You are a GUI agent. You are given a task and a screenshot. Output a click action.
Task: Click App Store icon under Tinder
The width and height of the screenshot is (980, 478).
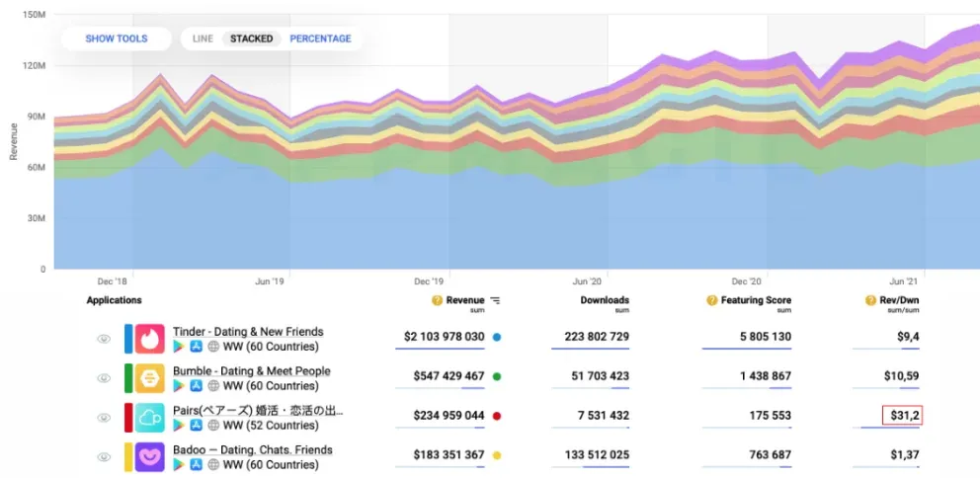point(197,347)
